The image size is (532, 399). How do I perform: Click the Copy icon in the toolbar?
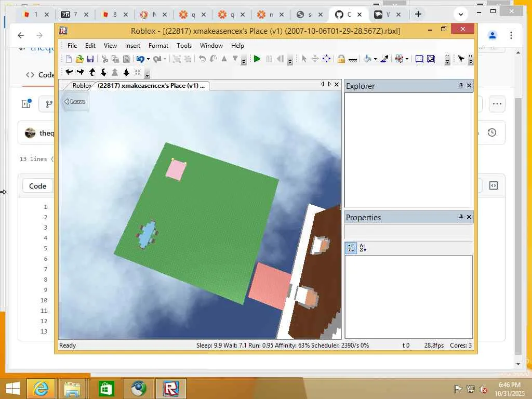pyautogui.click(x=115, y=59)
